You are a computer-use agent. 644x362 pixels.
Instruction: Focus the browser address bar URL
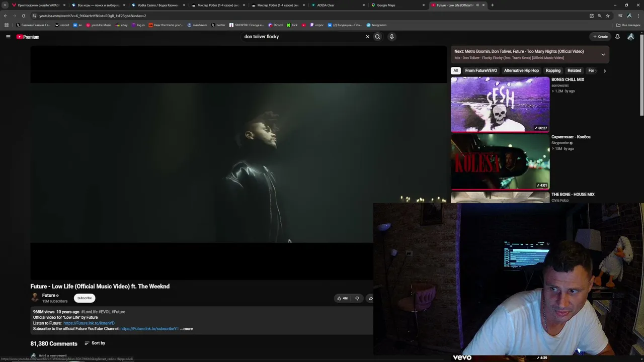[x=93, y=16]
